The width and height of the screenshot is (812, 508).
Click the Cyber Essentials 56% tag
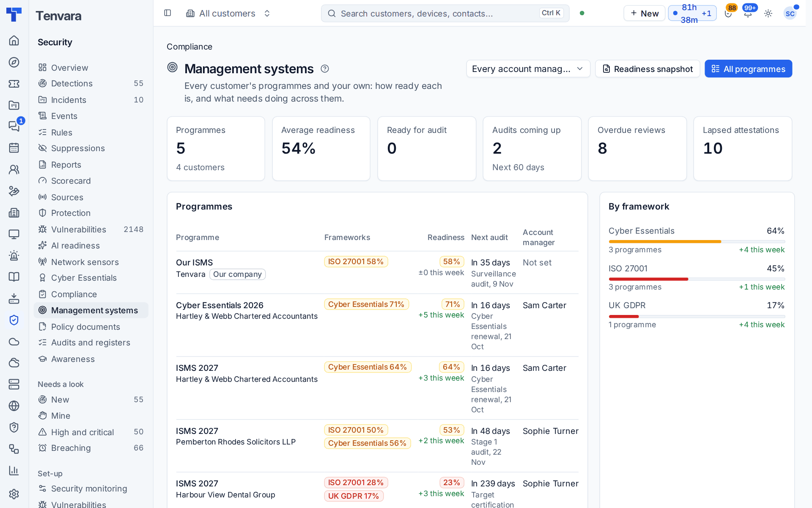pos(367,443)
